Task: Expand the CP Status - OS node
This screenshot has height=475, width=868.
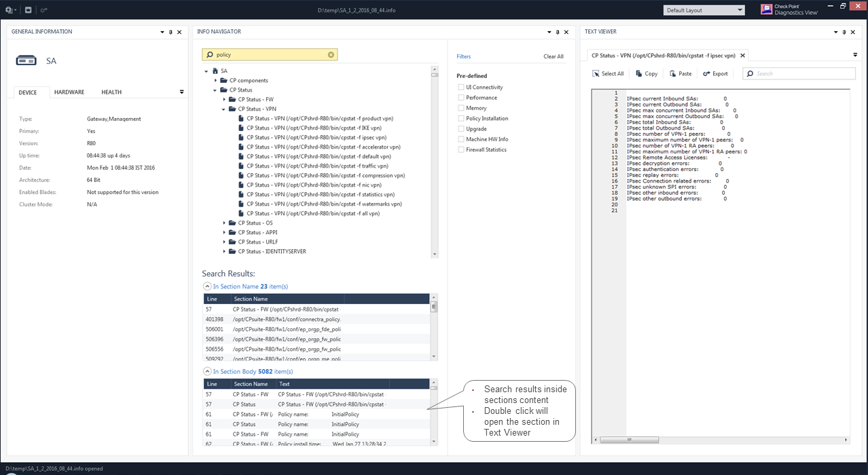Action: (224, 223)
